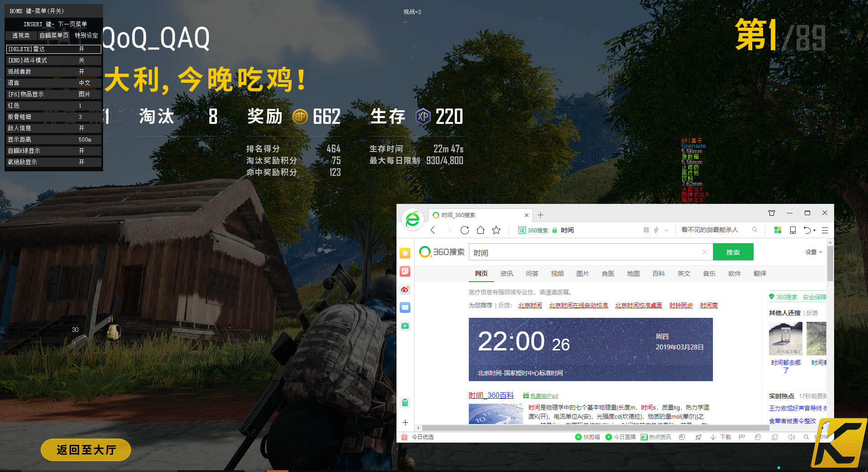868x472 pixels.
Task: Open the blue mail sidebar icon
Action: click(405, 307)
